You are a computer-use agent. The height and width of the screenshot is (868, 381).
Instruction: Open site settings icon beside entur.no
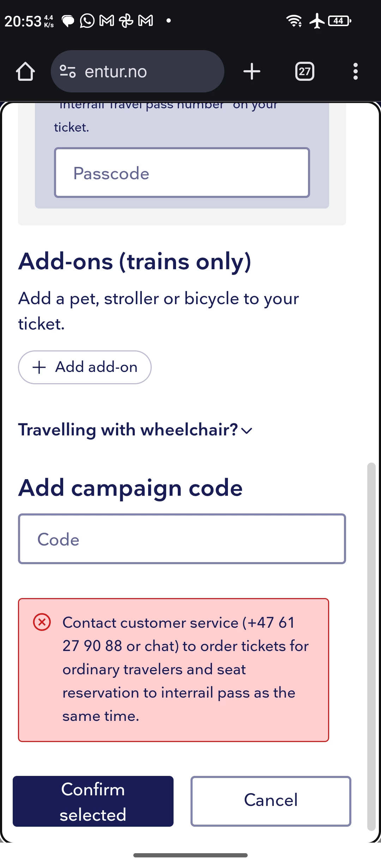tap(68, 72)
